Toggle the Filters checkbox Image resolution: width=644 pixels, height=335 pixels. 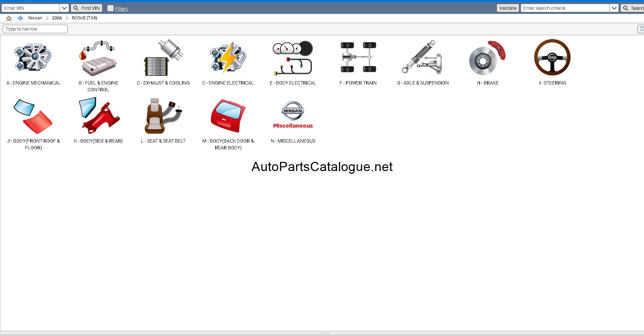coord(110,8)
